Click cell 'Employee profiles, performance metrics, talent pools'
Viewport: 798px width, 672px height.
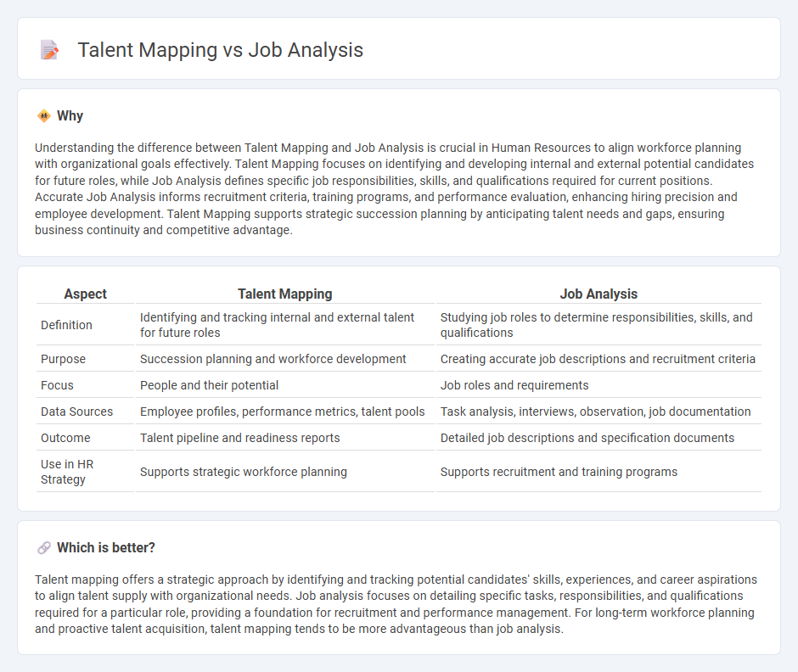tap(285, 412)
